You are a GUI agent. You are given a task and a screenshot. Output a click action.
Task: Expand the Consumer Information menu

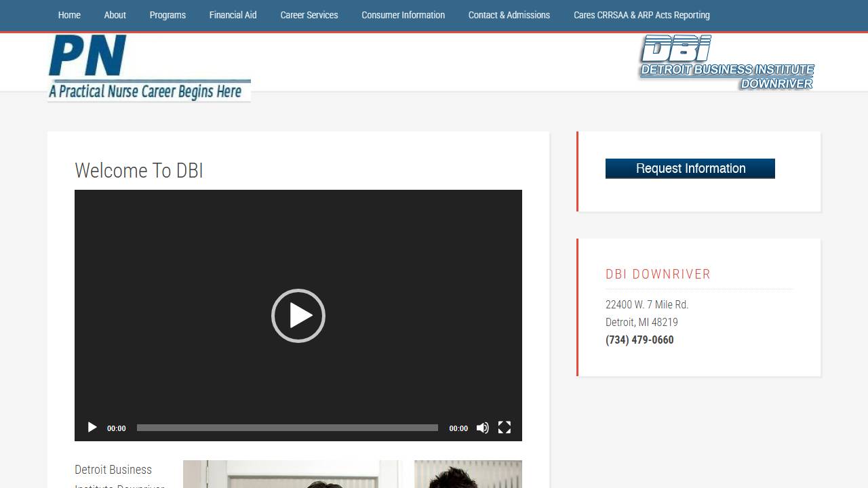click(403, 15)
